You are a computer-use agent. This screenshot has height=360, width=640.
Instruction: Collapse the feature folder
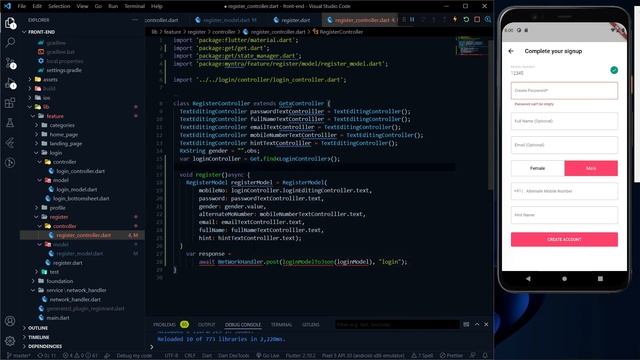coord(55,116)
